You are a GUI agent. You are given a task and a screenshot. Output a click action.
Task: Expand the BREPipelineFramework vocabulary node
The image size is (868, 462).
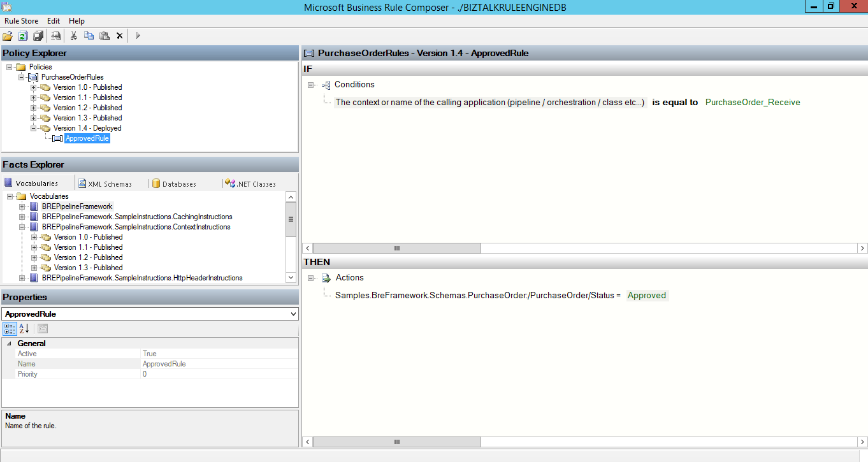click(22, 206)
